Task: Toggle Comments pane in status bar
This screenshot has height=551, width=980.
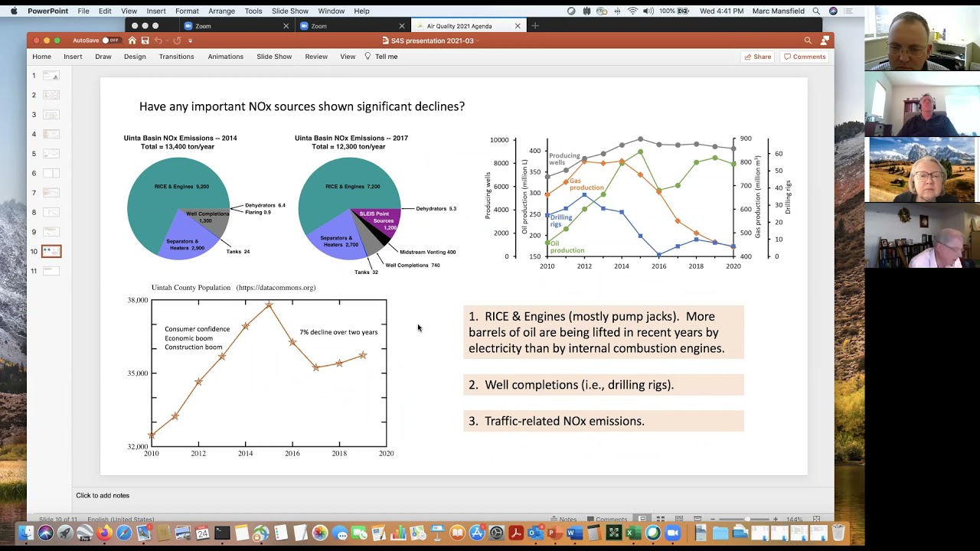Action: 607,520
